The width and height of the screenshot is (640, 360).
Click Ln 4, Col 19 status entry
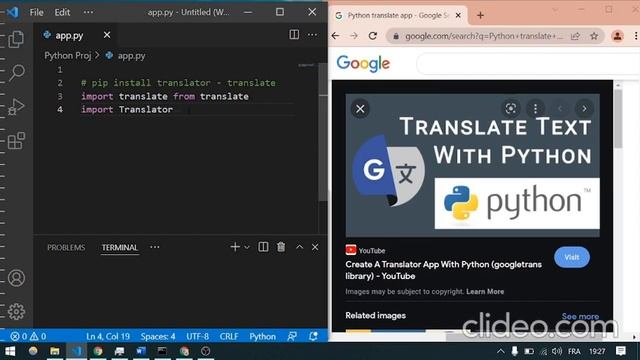coord(108,336)
